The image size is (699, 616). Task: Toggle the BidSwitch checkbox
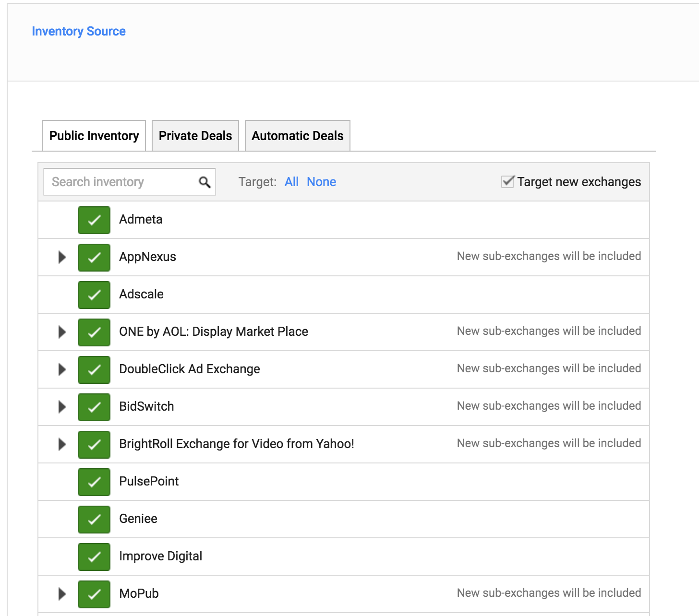(x=94, y=407)
